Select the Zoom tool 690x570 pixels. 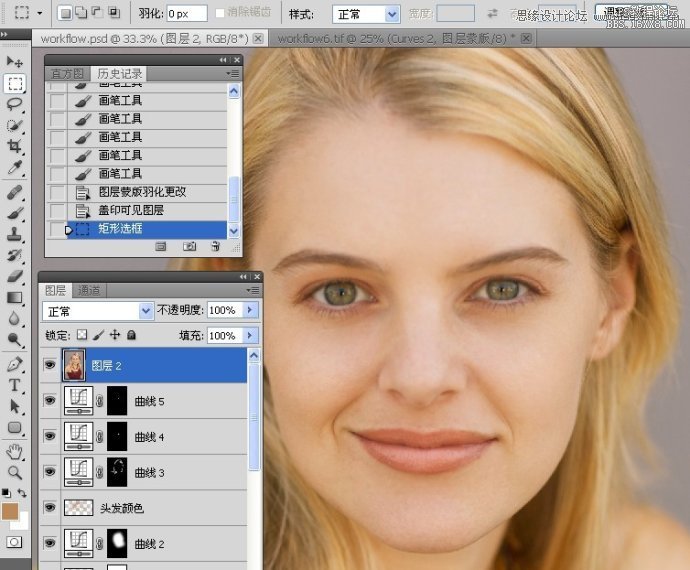15,473
